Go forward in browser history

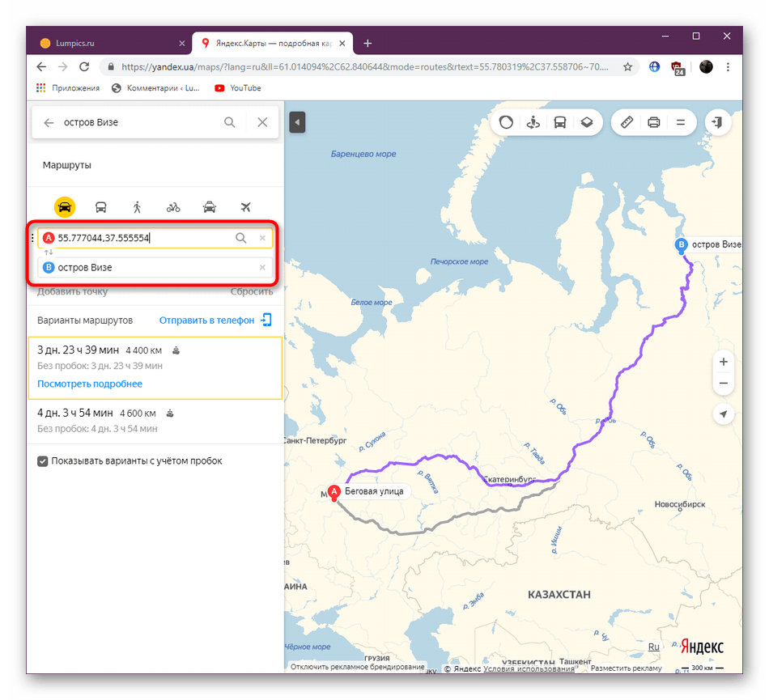coord(63,66)
